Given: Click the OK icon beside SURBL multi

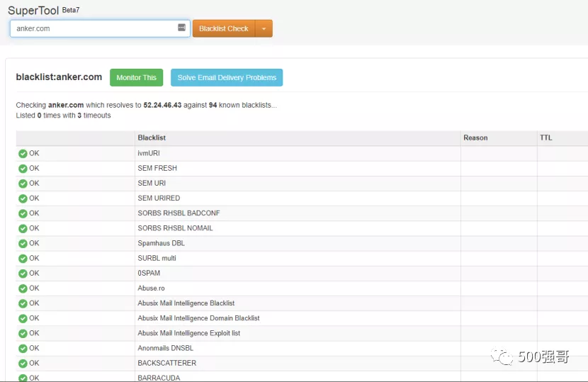Looking at the screenshot, I should pos(23,259).
